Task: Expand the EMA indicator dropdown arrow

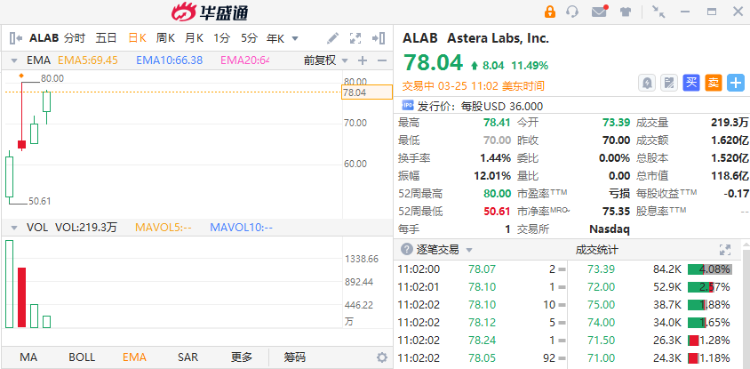Action: click(14, 61)
